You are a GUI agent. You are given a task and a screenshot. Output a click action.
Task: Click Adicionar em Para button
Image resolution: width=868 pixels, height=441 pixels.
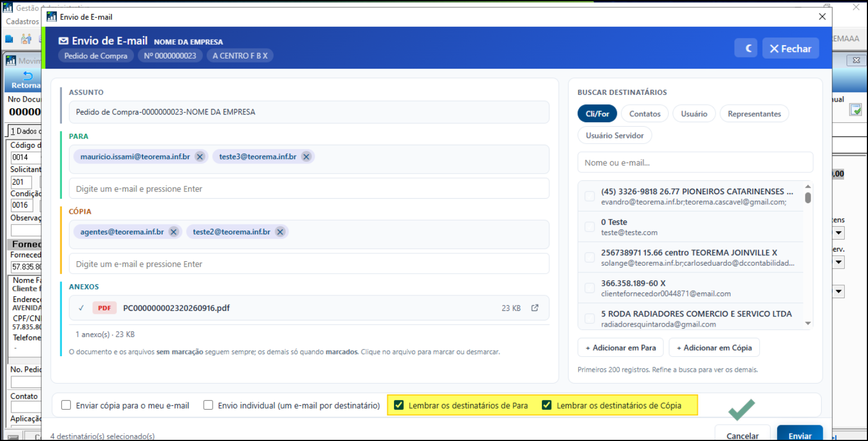pyautogui.click(x=621, y=348)
